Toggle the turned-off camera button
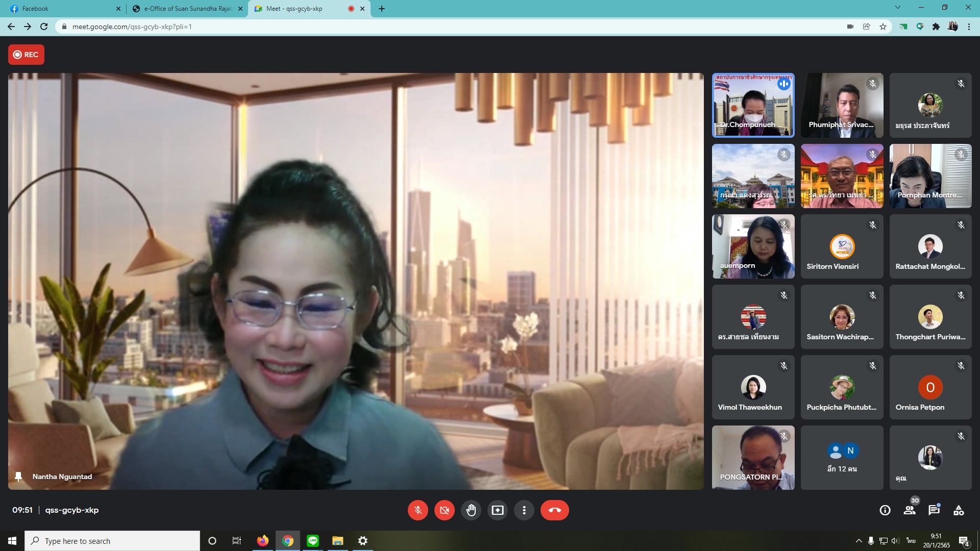The image size is (980, 551). [445, 510]
